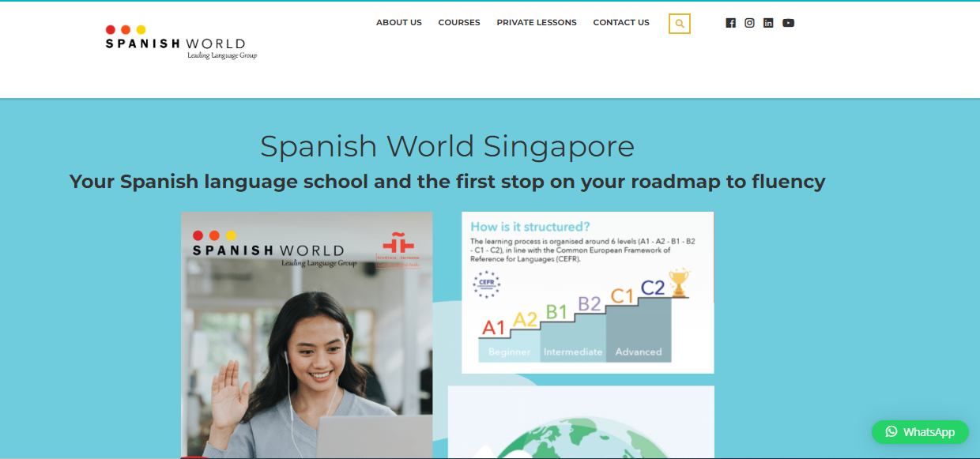
Task: Visit the LinkedIn page icon
Action: 768,23
